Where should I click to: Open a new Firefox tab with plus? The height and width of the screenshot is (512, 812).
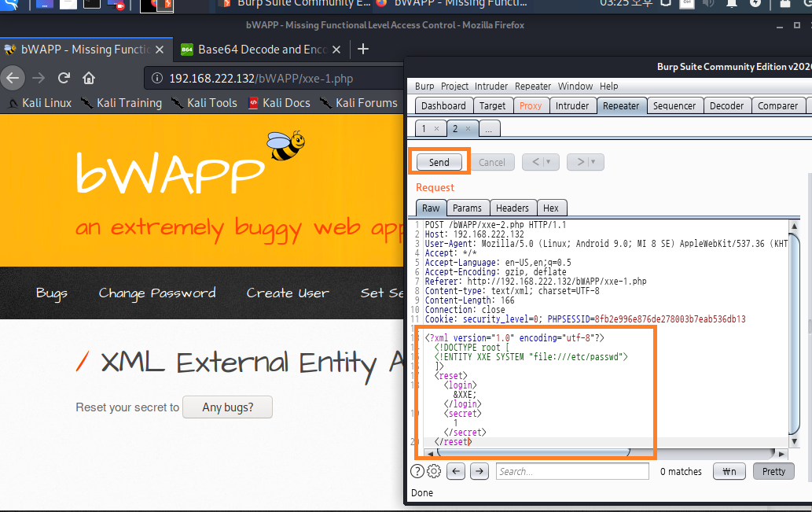[363, 50]
